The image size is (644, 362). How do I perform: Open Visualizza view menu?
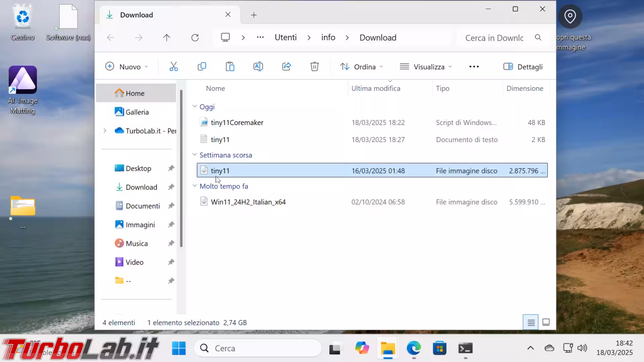point(426,67)
